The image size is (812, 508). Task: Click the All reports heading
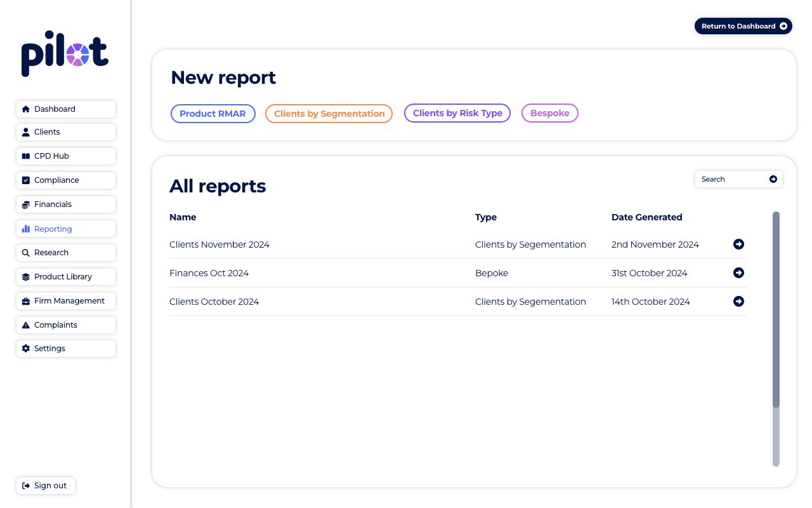click(218, 186)
